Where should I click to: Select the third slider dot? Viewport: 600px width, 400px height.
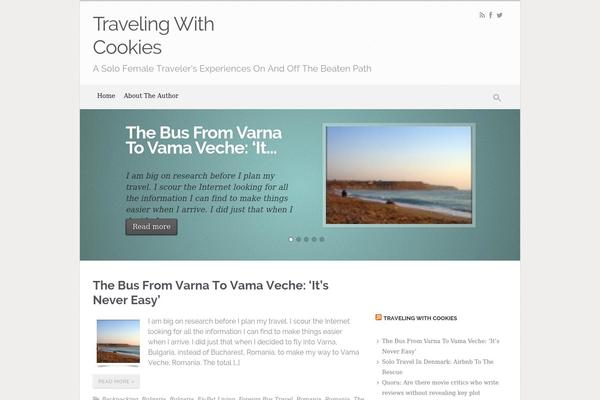click(x=306, y=239)
